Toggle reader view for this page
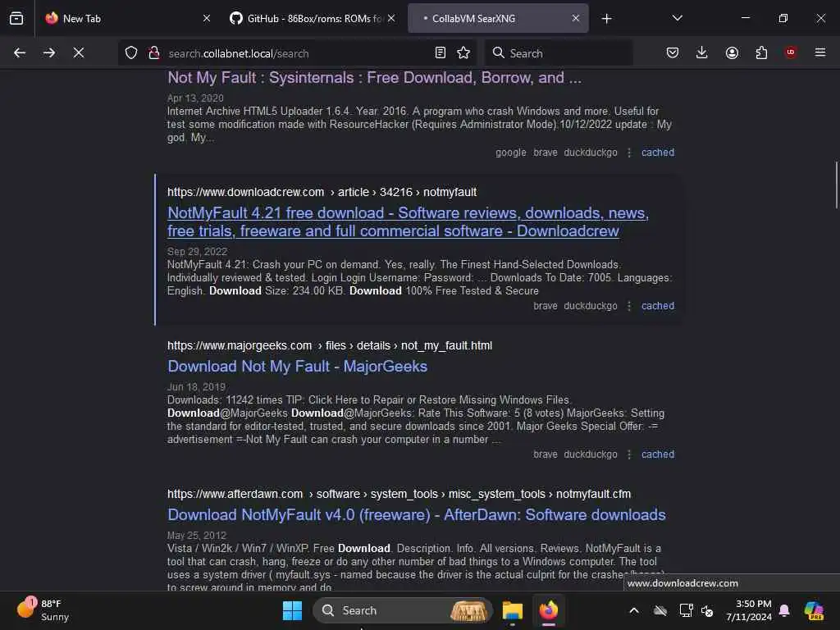The width and height of the screenshot is (840, 630). click(x=441, y=53)
